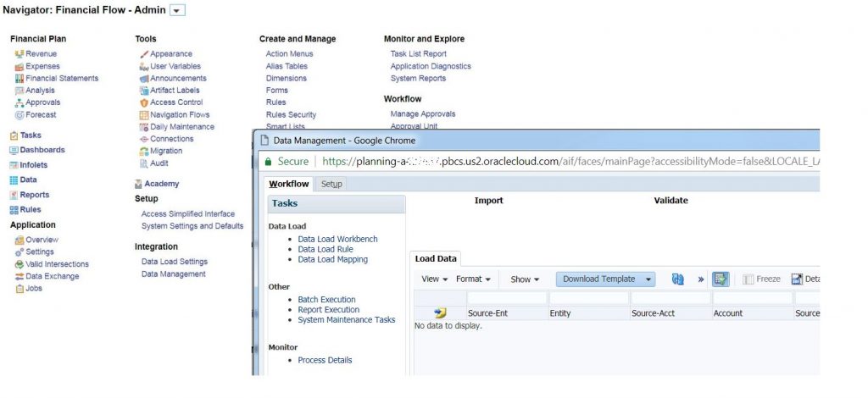Expand the toolbar overflow chevron

[x=701, y=279]
